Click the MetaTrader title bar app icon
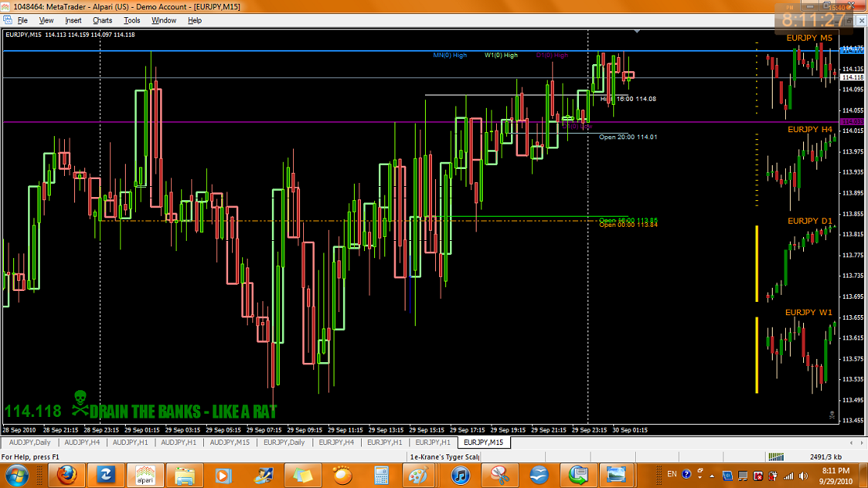Viewport: 868px width, 488px height. 5,6
